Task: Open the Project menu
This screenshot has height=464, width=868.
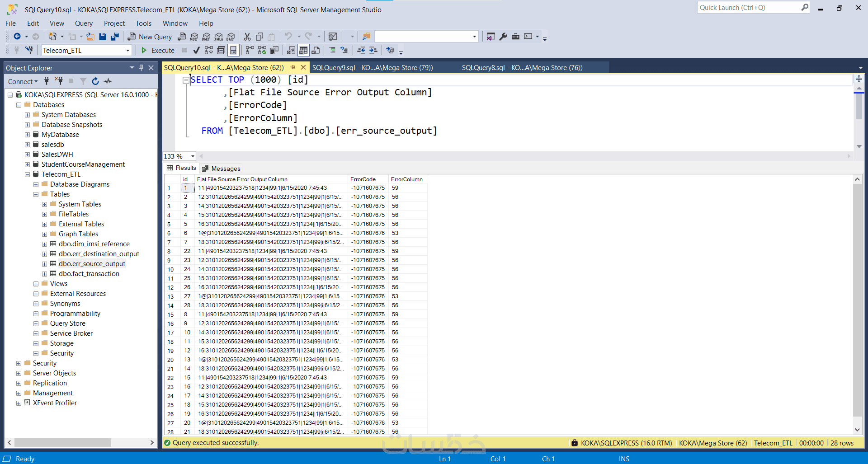Action: pos(114,23)
